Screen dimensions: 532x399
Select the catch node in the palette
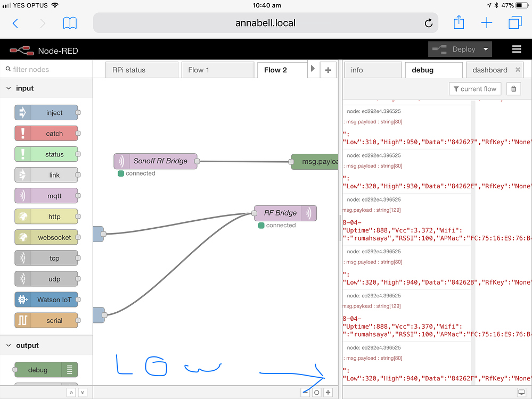click(46, 133)
